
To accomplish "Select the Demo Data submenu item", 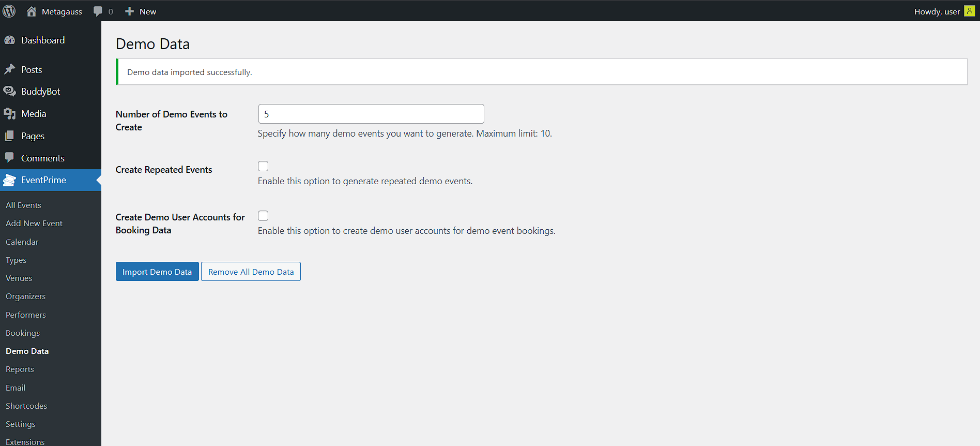I will 27,351.
